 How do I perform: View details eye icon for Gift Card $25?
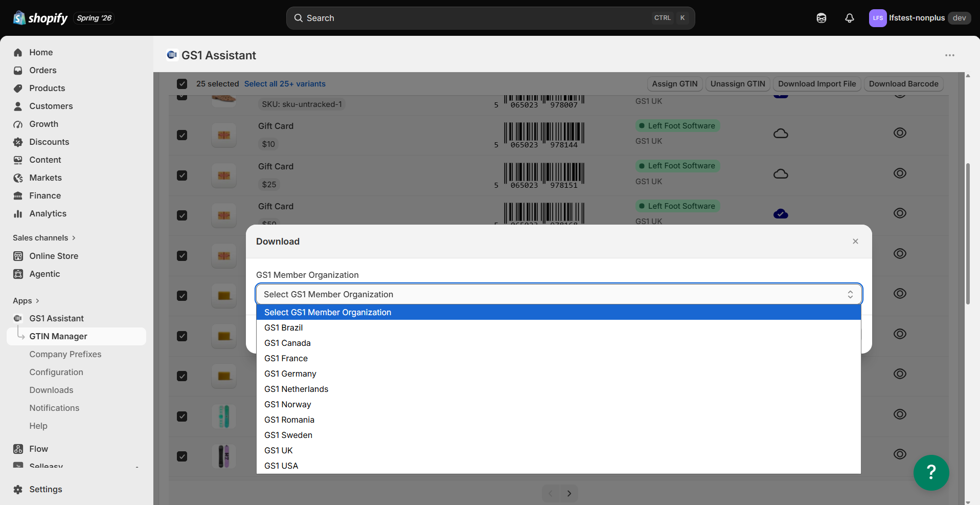pos(900,173)
